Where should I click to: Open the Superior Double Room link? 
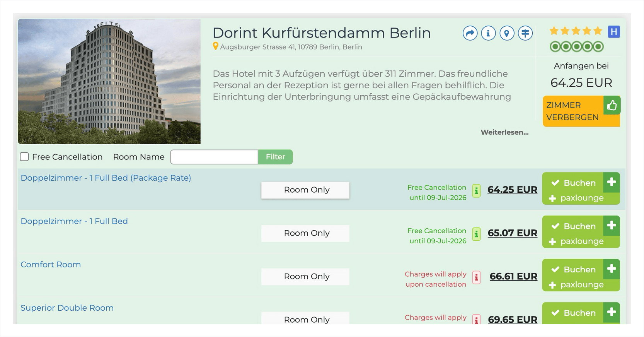pyautogui.click(x=67, y=308)
